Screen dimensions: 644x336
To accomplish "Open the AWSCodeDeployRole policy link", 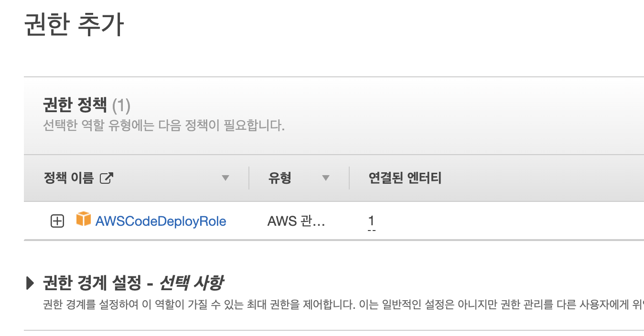I will coord(161,221).
